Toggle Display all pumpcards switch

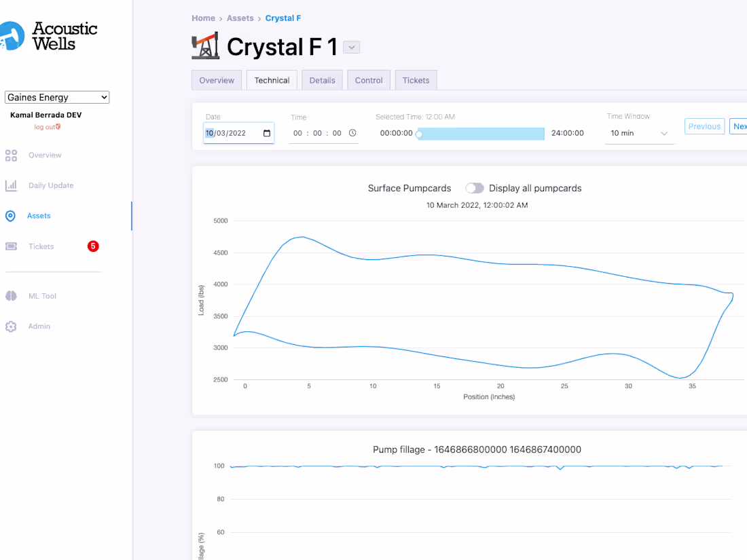click(x=475, y=188)
